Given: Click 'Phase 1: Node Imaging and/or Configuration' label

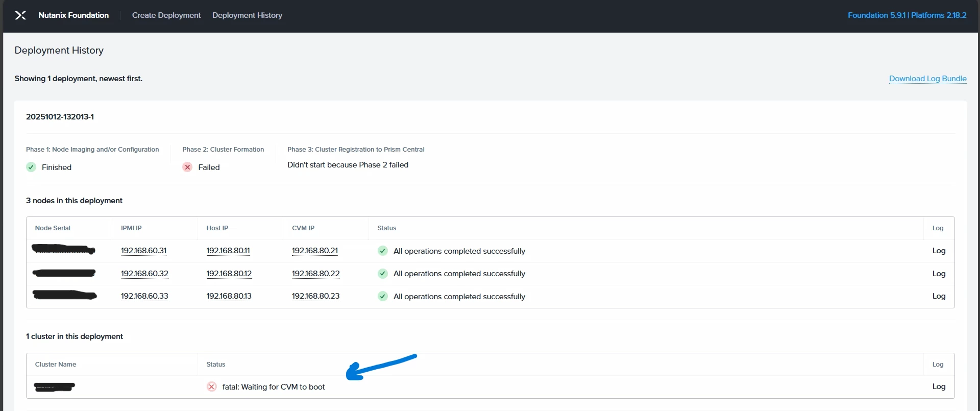Looking at the screenshot, I should click(92, 150).
